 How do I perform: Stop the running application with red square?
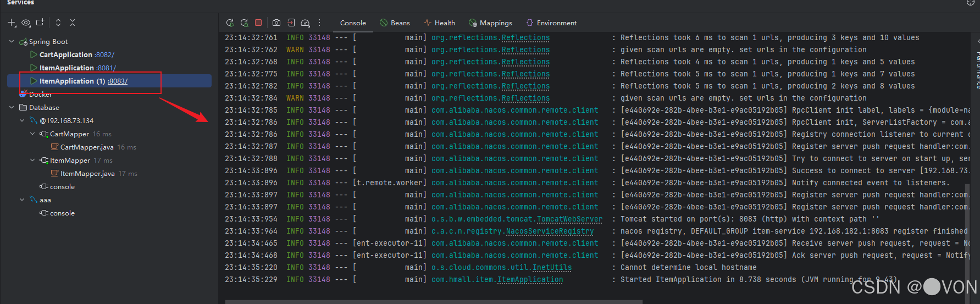(x=258, y=23)
